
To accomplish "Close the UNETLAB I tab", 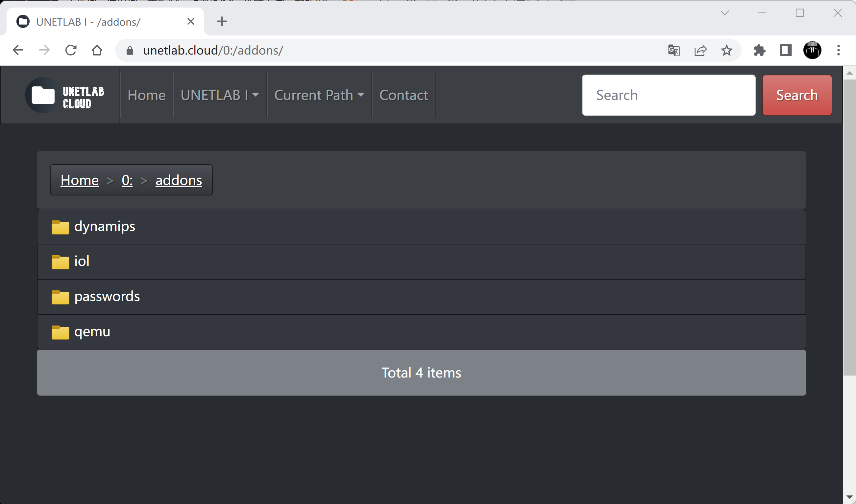I will tap(191, 21).
